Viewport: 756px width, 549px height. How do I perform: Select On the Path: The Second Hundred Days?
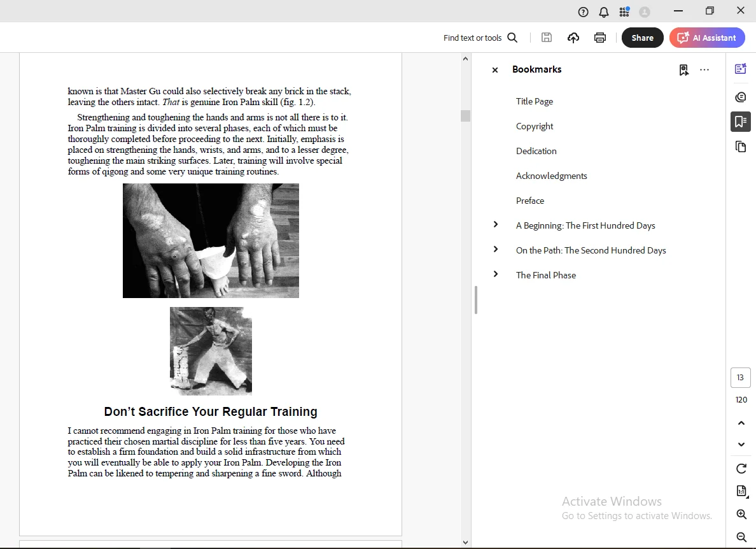tap(591, 250)
